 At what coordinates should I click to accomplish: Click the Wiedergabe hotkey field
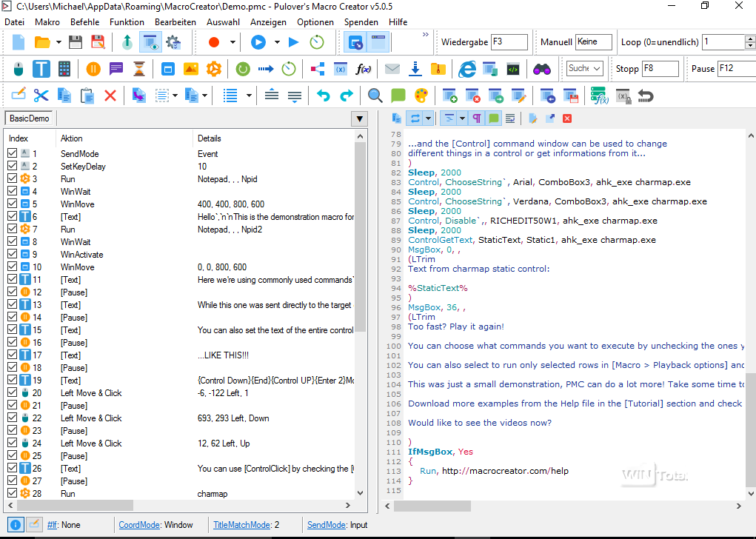[509, 42]
